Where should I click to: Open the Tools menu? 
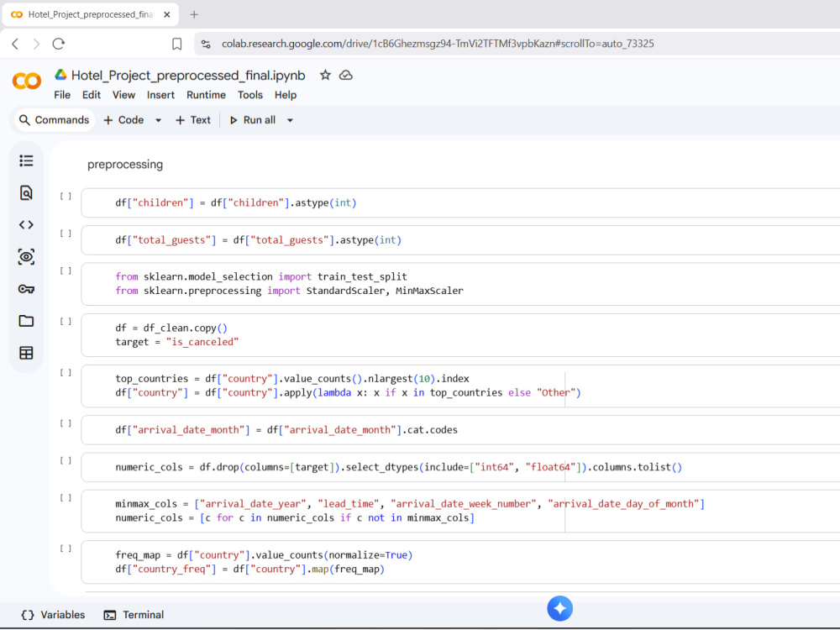[250, 95]
